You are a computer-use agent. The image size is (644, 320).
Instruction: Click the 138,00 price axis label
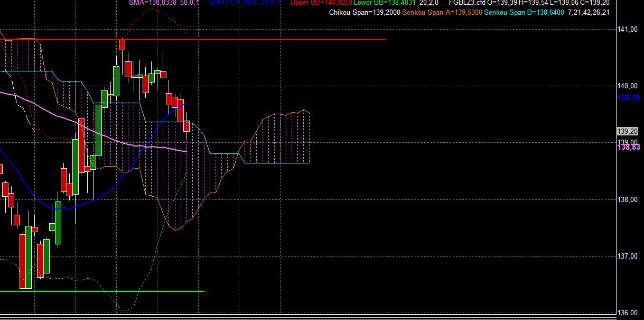pyautogui.click(x=628, y=199)
